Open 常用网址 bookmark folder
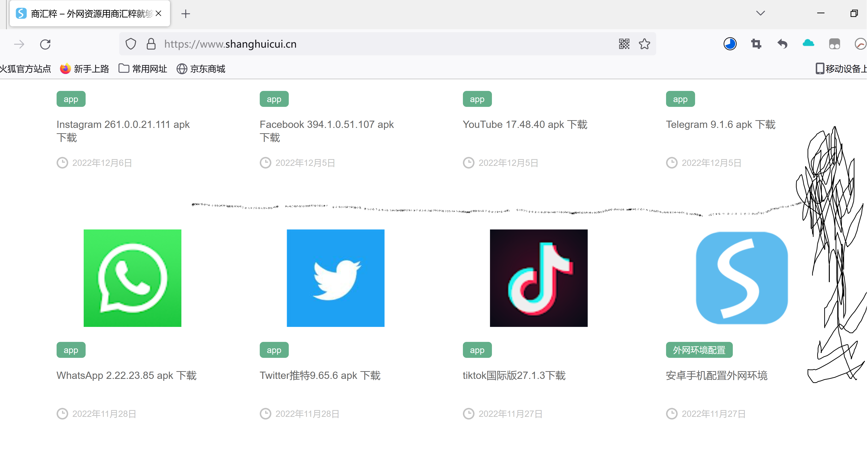The height and width of the screenshot is (449, 868). 143,69
